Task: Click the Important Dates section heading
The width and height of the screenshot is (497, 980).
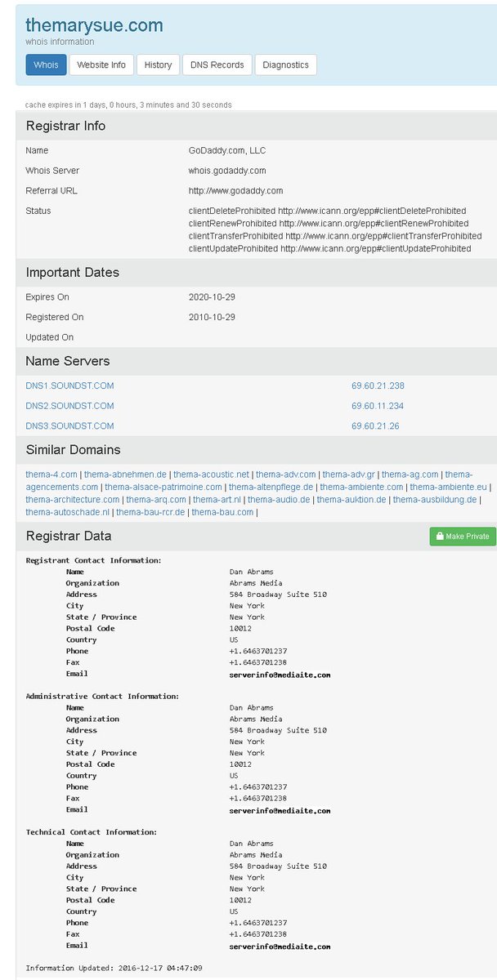Action: (72, 272)
